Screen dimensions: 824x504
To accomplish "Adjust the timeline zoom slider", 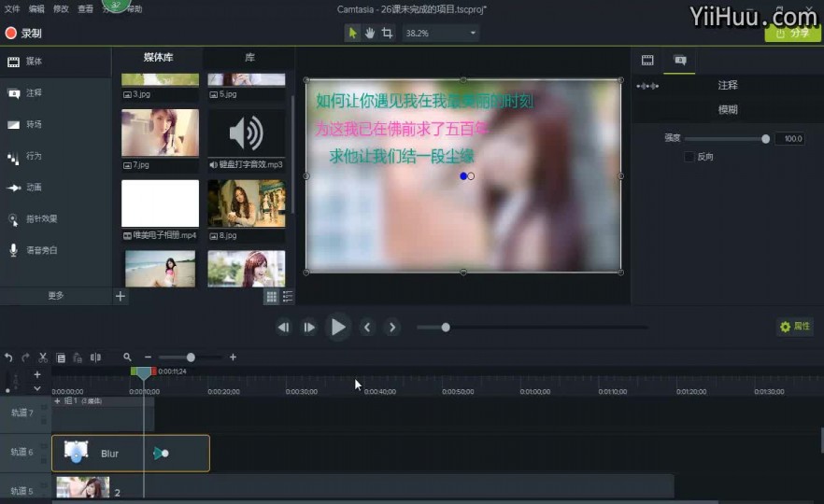I will coord(191,357).
